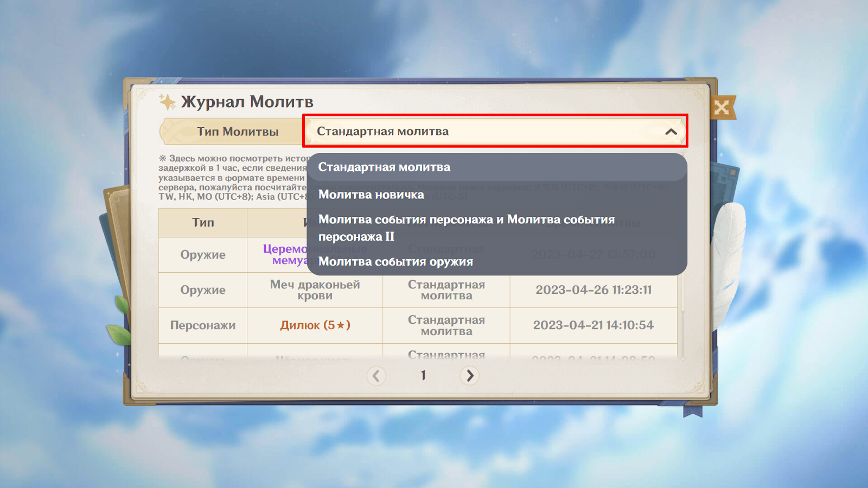Choose Молитва новичка from the list
Image resolution: width=868 pixels, height=488 pixels.
coord(496,195)
